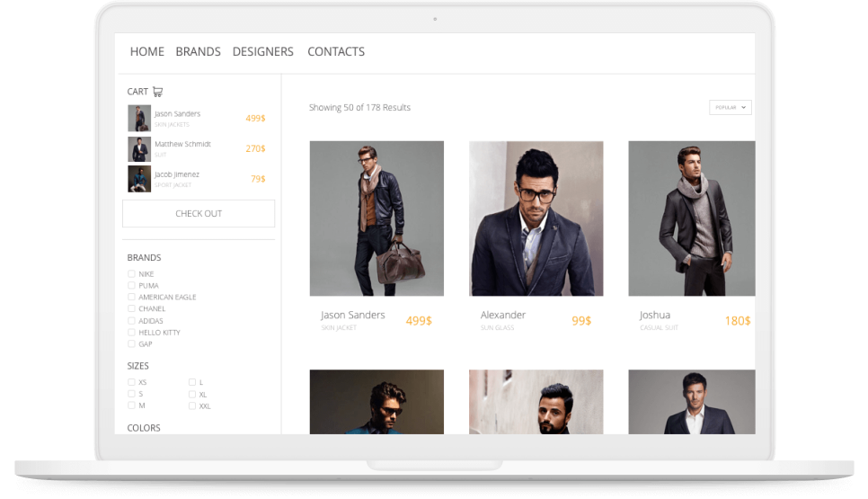Click the 499$ price in product grid

419,321
